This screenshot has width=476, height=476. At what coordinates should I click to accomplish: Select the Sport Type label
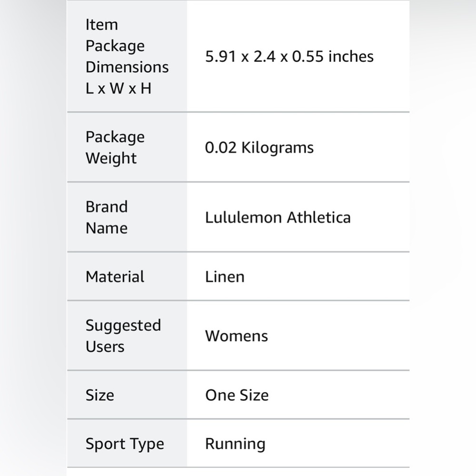click(x=125, y=444)
